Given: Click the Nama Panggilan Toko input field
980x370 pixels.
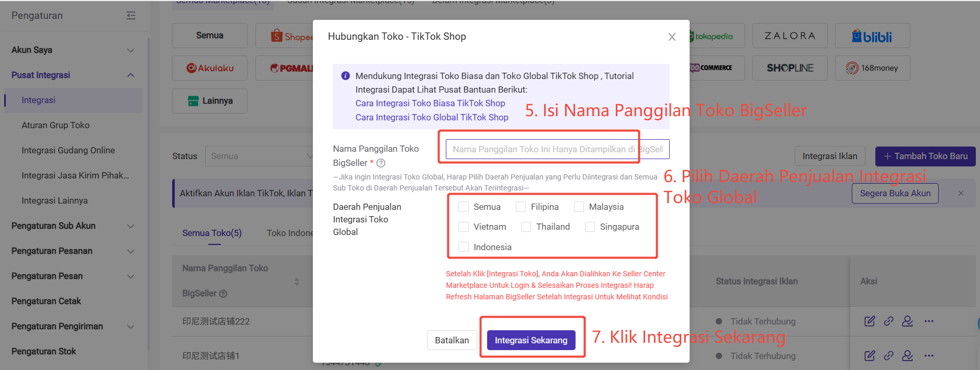Looking at the screenshot, I should point(557,149).
